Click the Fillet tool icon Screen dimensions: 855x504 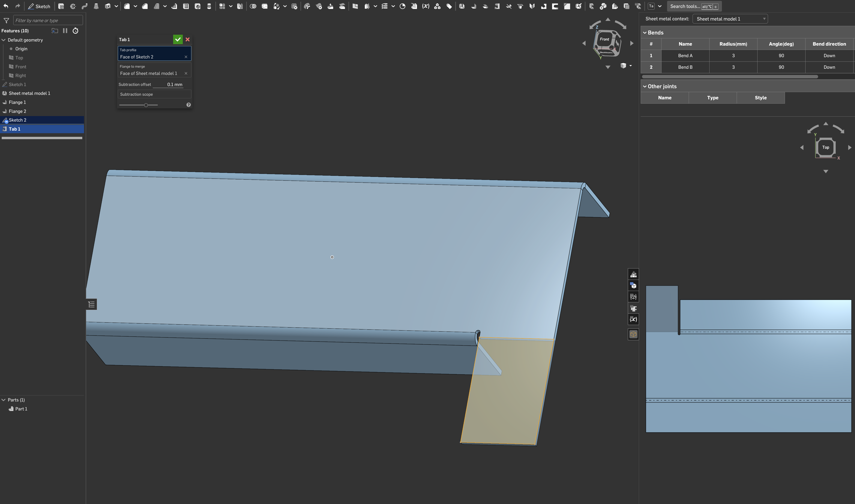(127, 6)
